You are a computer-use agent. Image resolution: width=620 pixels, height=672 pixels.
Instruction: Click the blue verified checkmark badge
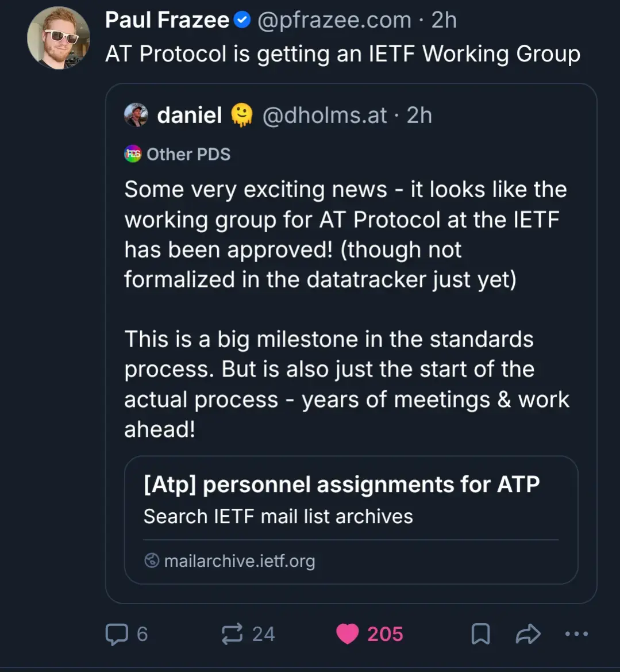[242, 21]
